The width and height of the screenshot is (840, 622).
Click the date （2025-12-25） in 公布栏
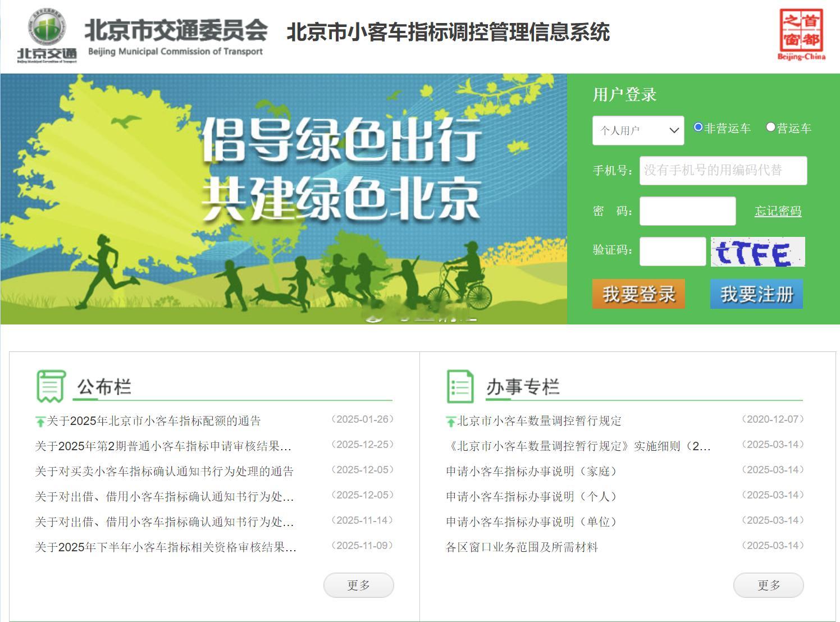pos(363,445)
